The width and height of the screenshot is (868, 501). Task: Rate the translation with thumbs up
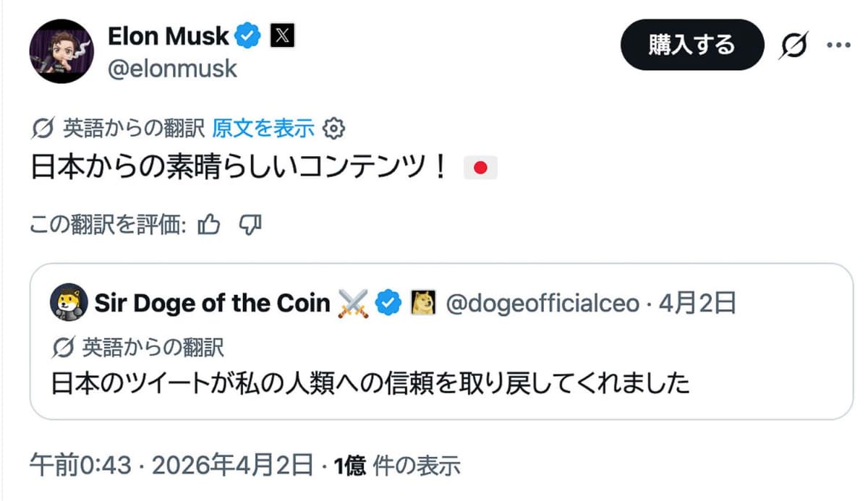(209, 225)
